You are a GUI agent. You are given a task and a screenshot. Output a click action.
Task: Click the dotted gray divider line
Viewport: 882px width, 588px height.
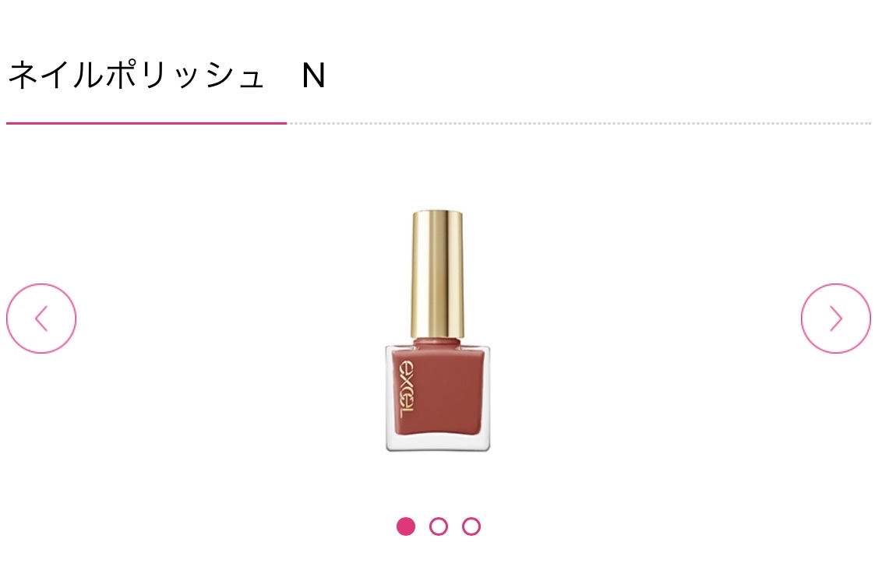pos(580,123)
